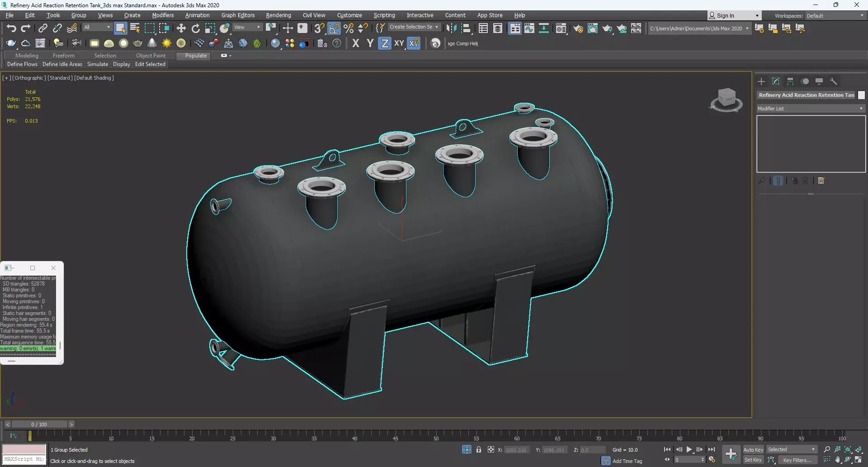Restrict transform to Y axis
This screenshot has height=467, width=868.
(370, 43)
